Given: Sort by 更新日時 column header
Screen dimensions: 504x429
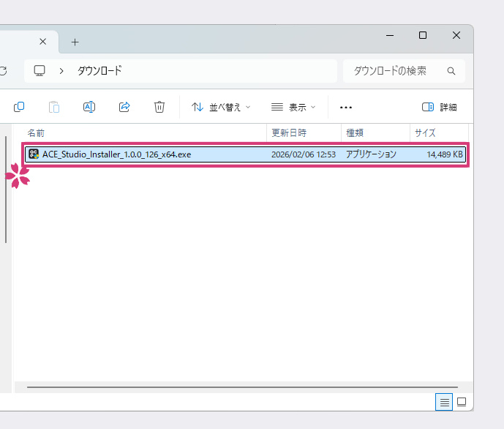Looking at the screenshot, I should [x=289, y=133].
